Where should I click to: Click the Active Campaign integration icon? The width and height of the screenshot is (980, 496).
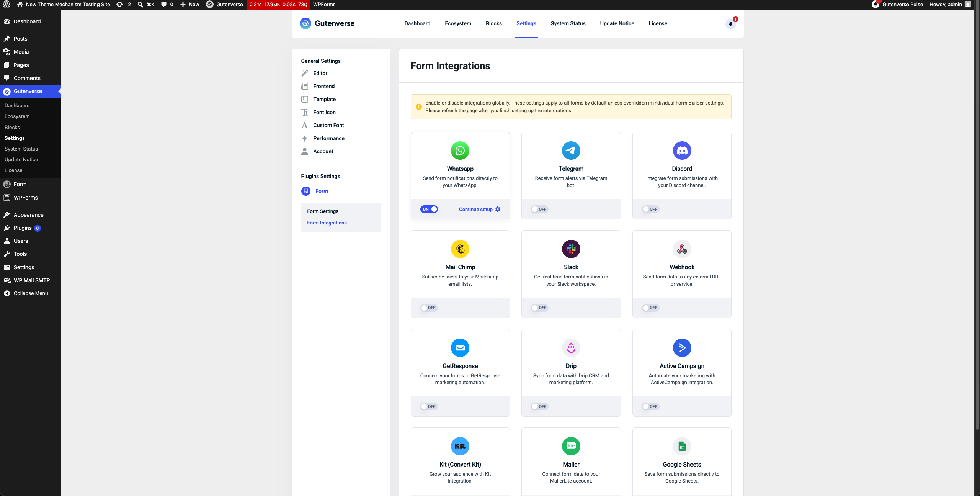coord(682,348)
